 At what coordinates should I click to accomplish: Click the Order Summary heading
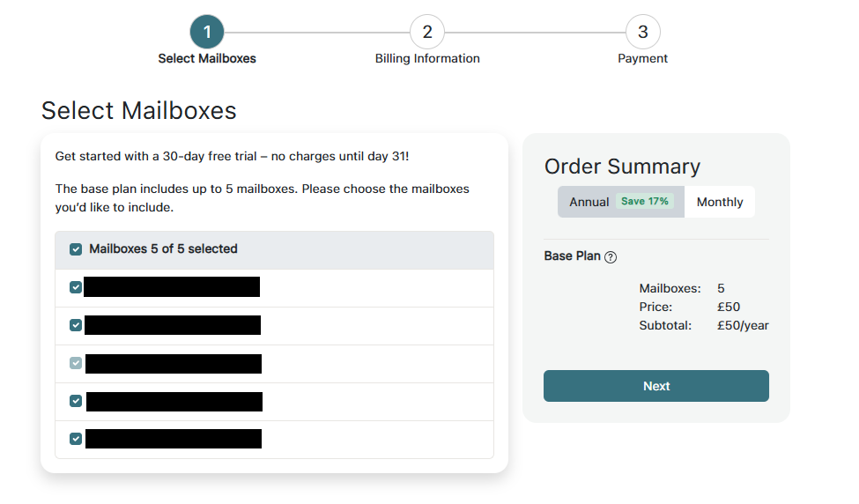point(622,167)
